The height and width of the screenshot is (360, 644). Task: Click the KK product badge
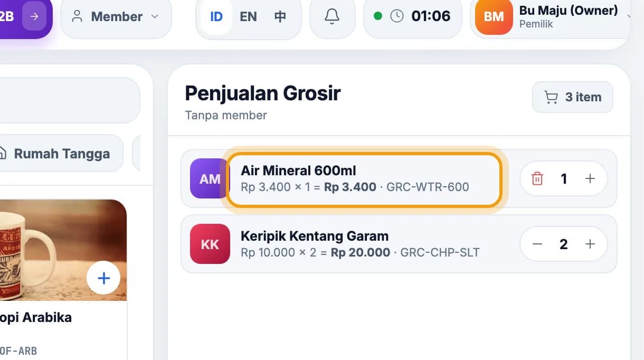coord(210,244)
